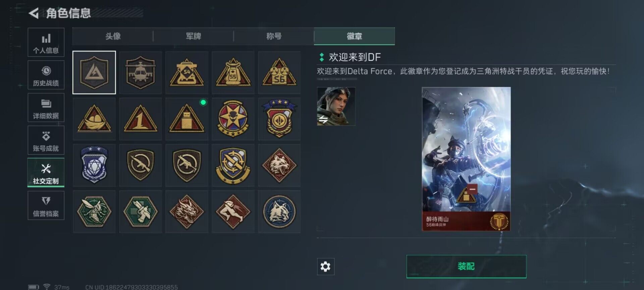Open 历史战绩 history records
The width and height of the screenshot is (644, 290).
point(46,75)
